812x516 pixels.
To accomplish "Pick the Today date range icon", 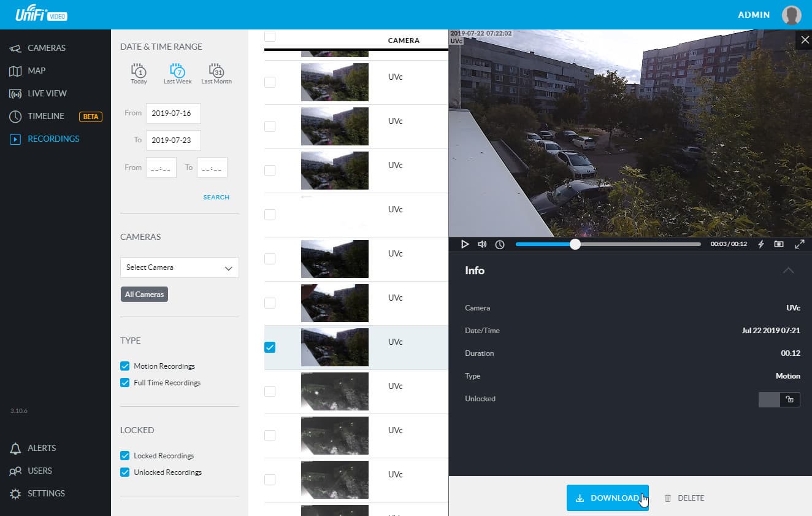I will coord(139,74).
